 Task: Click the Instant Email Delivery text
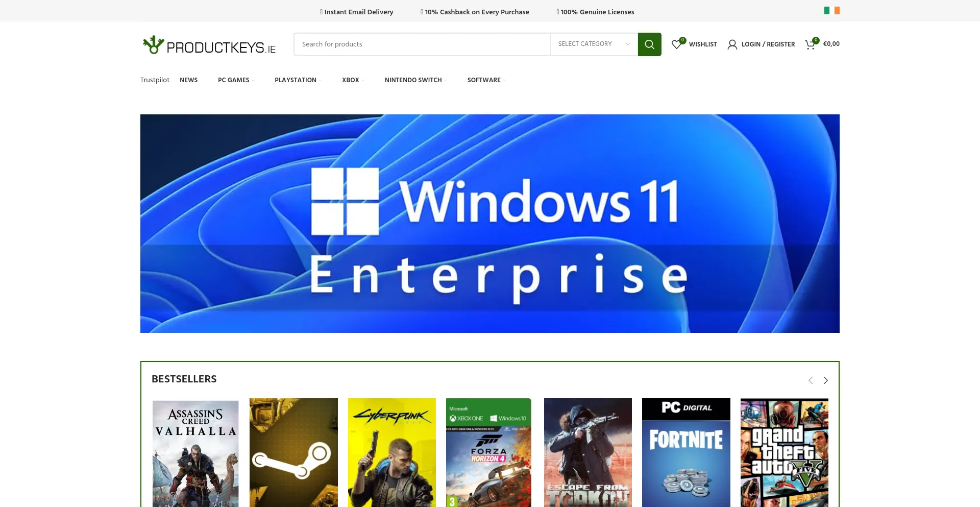359,12
